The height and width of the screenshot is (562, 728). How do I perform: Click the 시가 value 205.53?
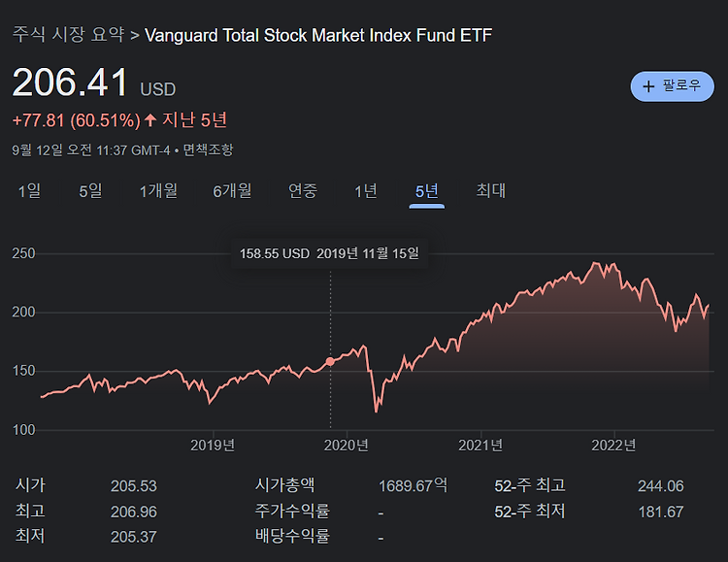[x=134, y=486]
